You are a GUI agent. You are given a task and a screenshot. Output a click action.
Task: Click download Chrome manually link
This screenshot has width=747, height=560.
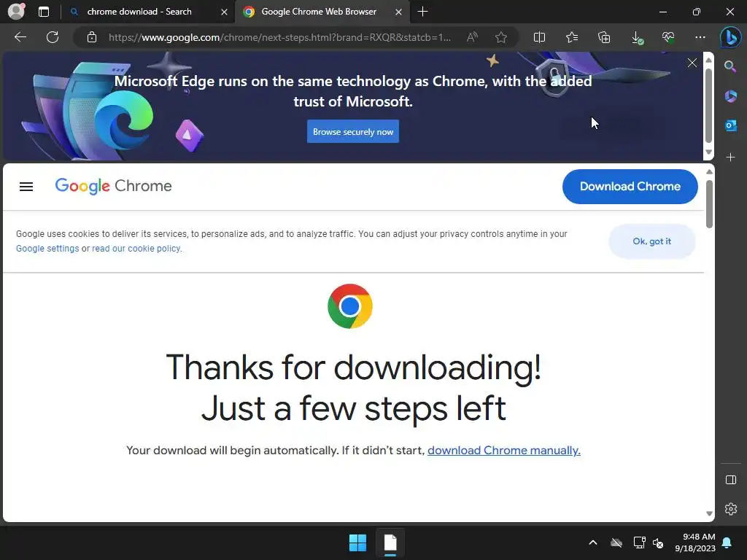pos(503,451)
